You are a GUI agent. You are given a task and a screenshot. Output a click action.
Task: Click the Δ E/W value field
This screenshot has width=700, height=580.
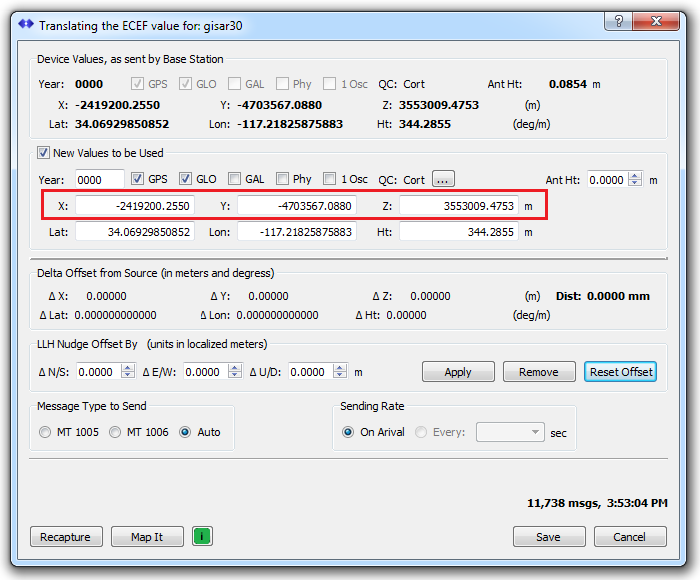click(206, 371)
